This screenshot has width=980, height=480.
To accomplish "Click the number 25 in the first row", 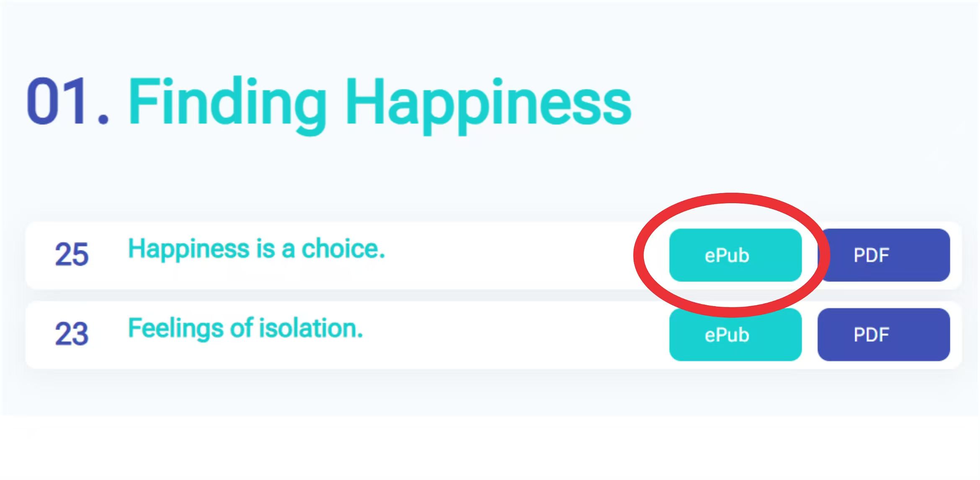I will coord(72,255).
